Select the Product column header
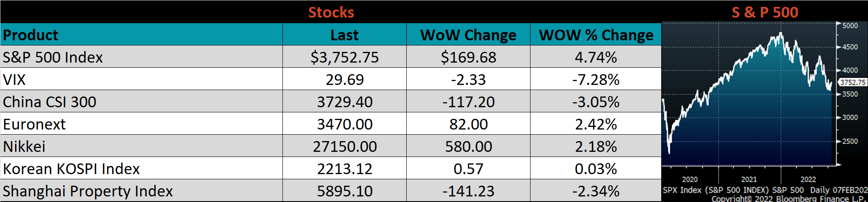This screenshot has height=202, width=868. coord(31,35)
